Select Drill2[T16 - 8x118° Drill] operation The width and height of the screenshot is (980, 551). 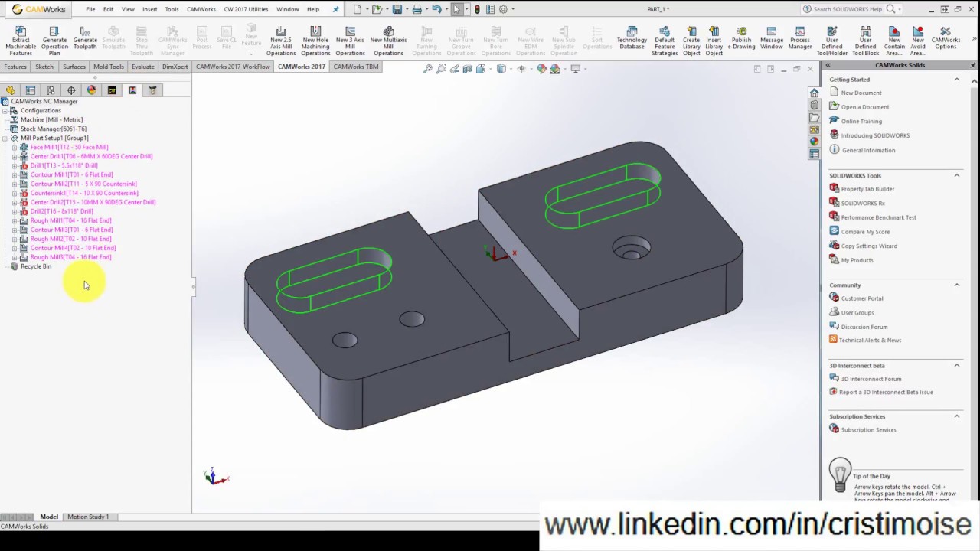[61, 212]
